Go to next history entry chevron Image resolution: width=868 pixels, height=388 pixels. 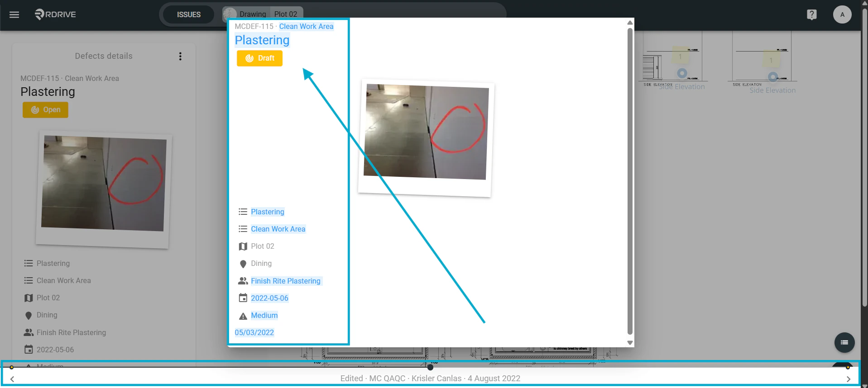pos(849,379)
